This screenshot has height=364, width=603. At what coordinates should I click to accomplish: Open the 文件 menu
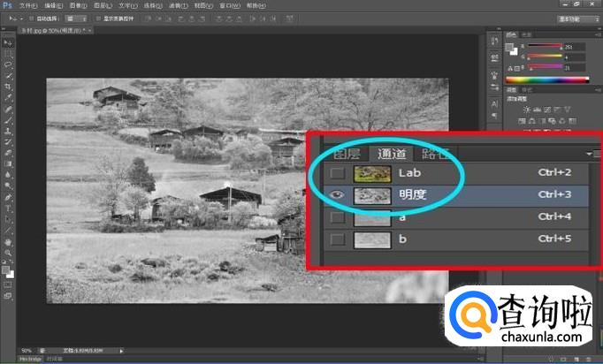tap(28, 4)
